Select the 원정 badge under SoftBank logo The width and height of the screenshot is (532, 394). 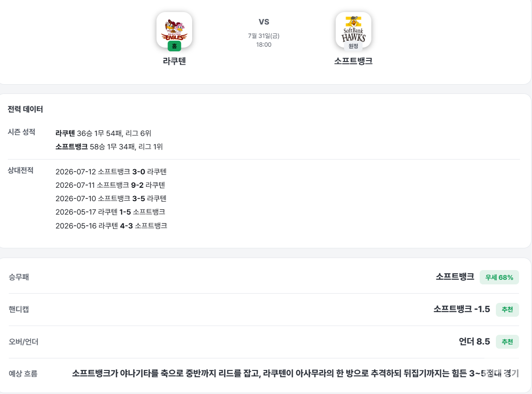point(353,46)
